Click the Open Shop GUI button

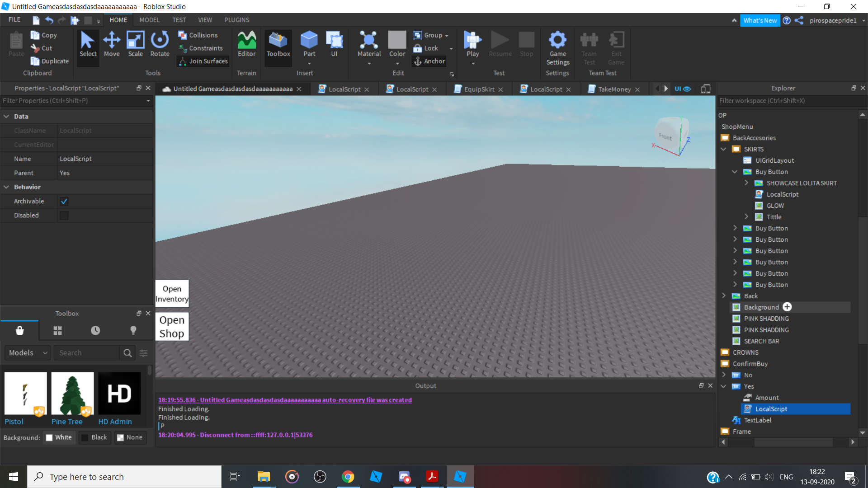click(172, 326)
